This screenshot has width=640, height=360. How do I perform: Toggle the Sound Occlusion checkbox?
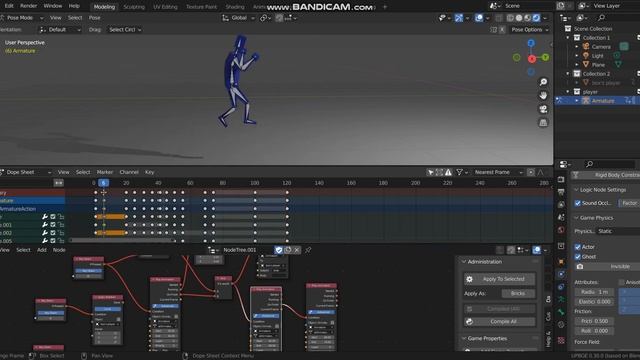pos(578,203)
